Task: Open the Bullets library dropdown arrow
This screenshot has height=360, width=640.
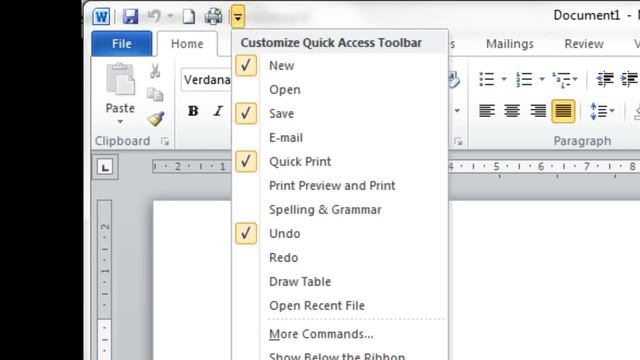Action: click(x=504, y=79)
